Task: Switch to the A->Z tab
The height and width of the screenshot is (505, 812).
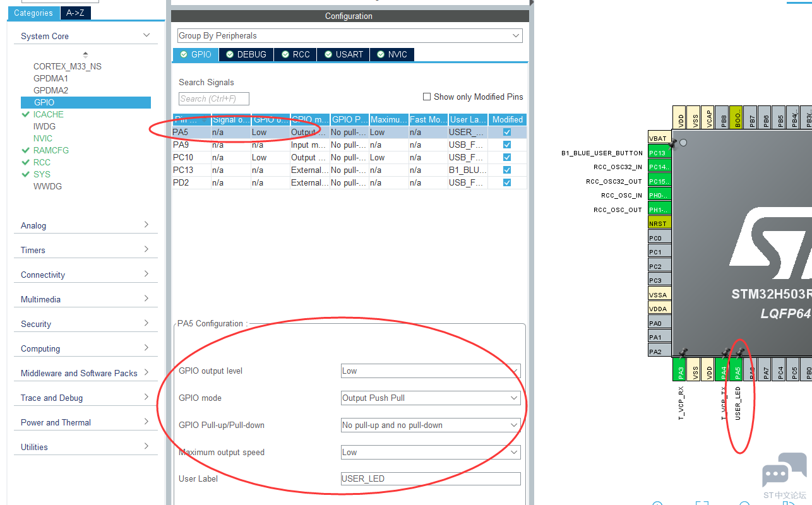Action: point(75,13)
